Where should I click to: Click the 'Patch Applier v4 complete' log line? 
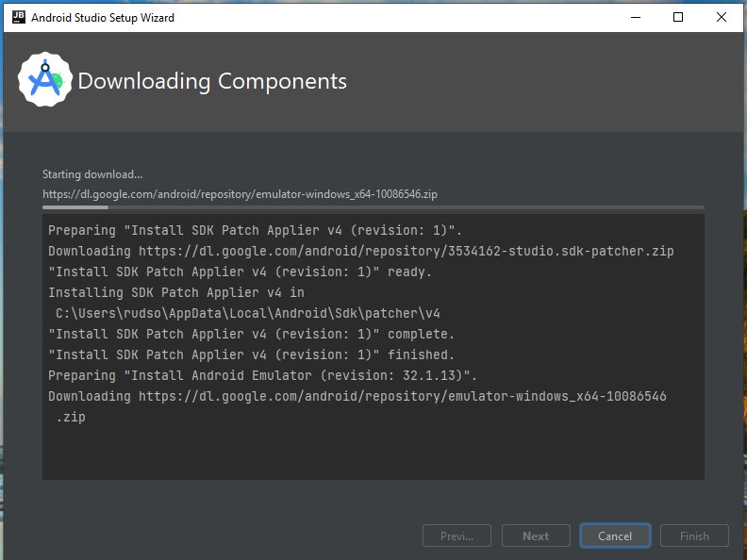pyautogui.click(x=251, y=334)
